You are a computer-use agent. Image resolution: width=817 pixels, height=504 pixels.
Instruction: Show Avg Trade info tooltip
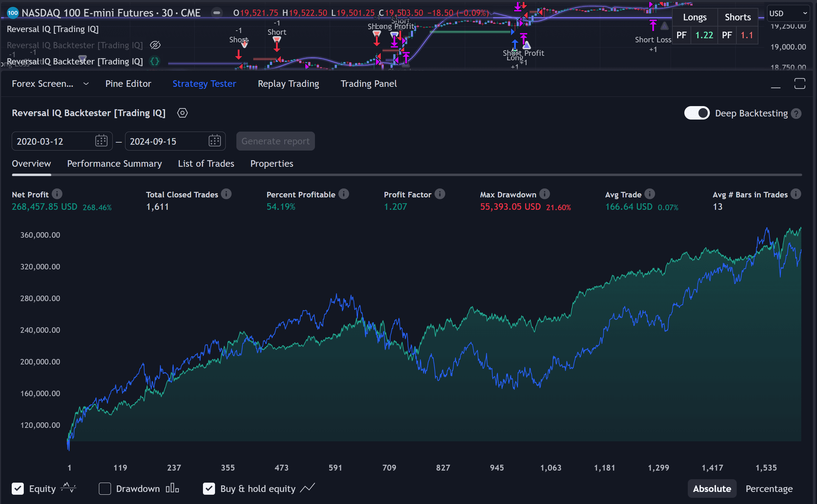[x=650, y=194]
